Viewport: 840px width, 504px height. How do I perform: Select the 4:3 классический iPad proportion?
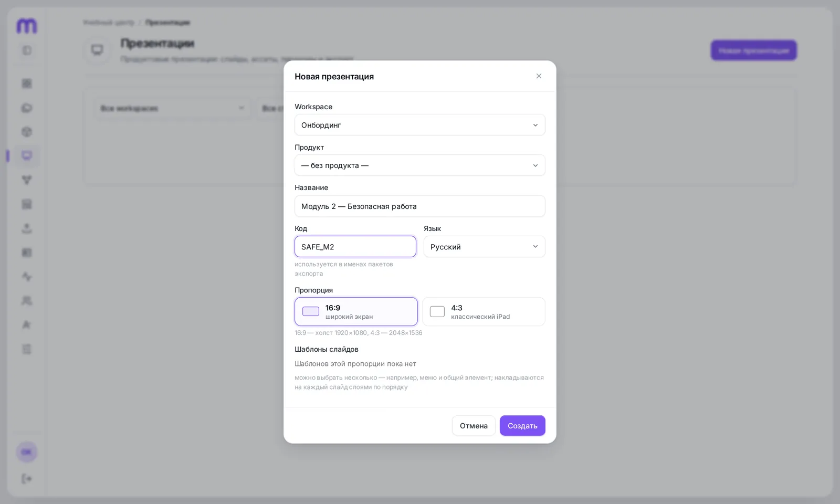[484, 312]
